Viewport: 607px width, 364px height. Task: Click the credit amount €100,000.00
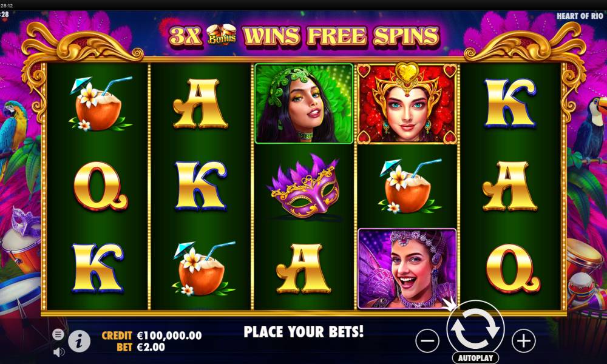[169, 335]
